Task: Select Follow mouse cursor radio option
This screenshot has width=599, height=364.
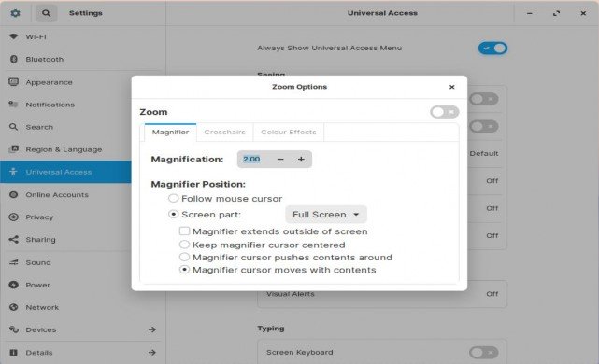Action: [174, 198]
